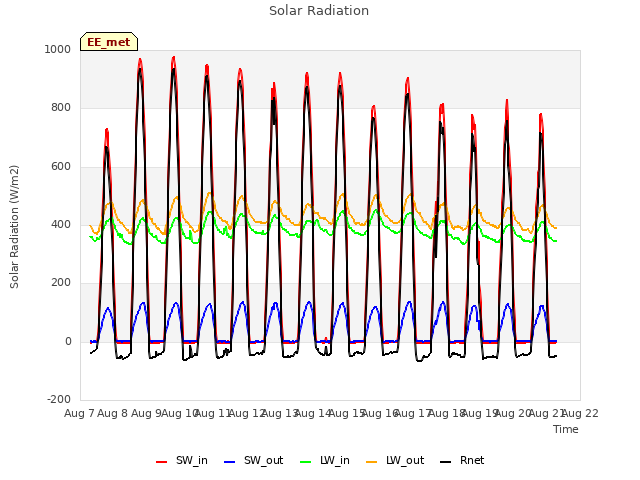The image size is (640, 480).
Task: Click the 0 y-axis tick label
Action: click(x=68, y=341)
